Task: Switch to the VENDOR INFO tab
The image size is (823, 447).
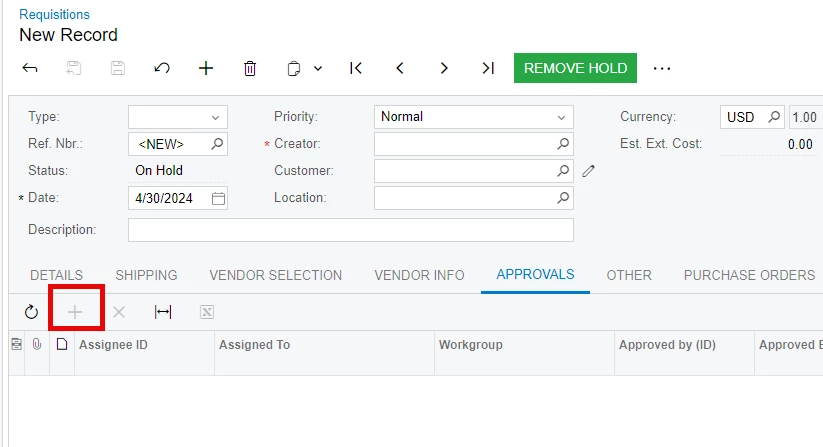Action: pos(419,275)
